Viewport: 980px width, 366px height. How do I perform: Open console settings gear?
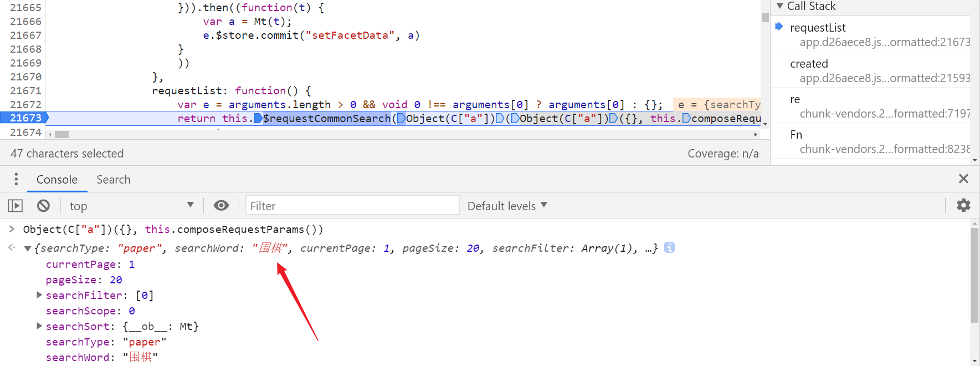(963, 205)
